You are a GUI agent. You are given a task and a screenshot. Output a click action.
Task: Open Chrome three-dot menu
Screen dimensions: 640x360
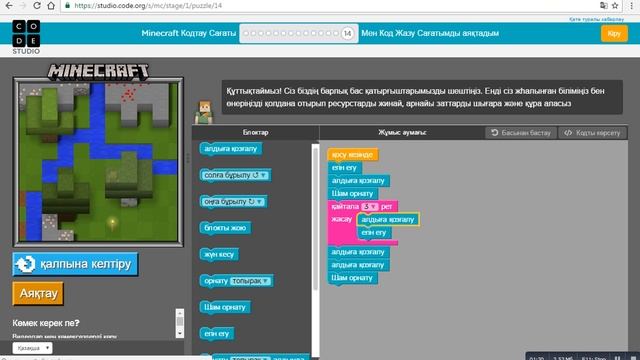point(631,6)
